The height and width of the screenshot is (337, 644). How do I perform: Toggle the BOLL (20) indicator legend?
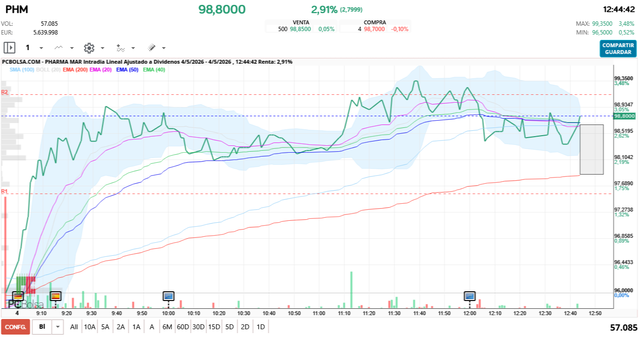coord(48,70)
